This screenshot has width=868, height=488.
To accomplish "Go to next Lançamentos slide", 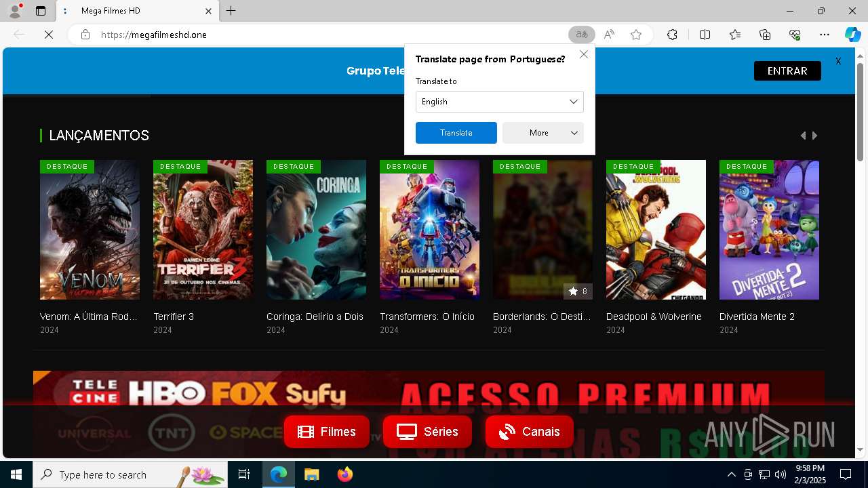I will [x=814, y=136].
